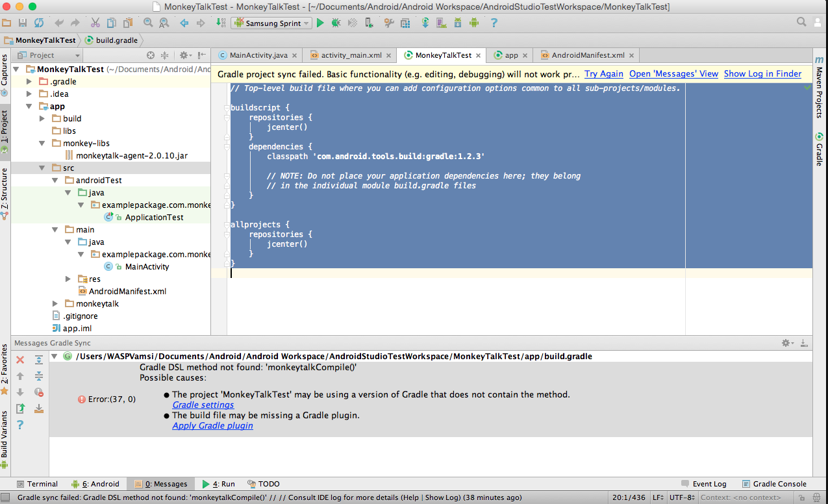Open the AVD Manager icon
828x504 pixels.
coord(442,23)
